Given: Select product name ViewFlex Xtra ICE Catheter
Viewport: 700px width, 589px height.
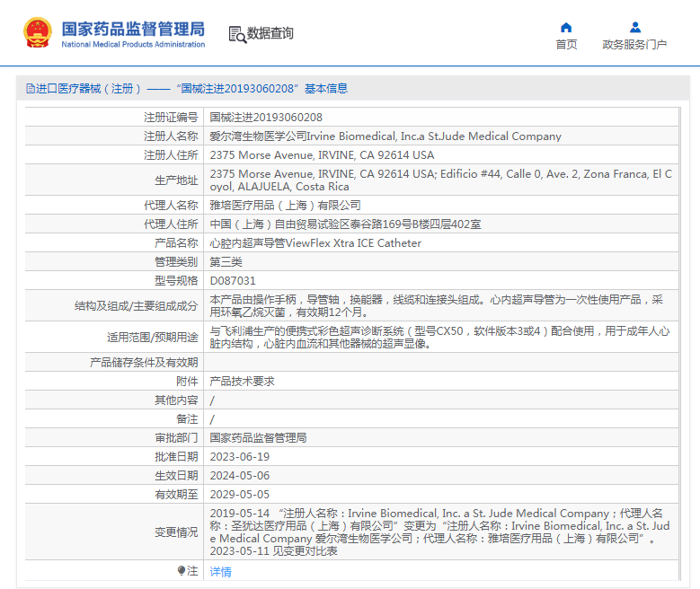Looking at the screenshot, I should (315, 242).
